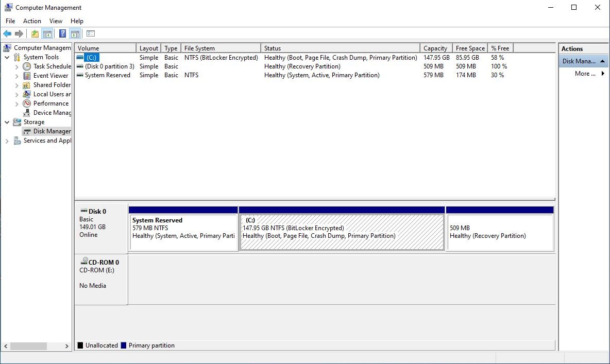
Task: Select the Performance gauge icon
Action: 26,103
